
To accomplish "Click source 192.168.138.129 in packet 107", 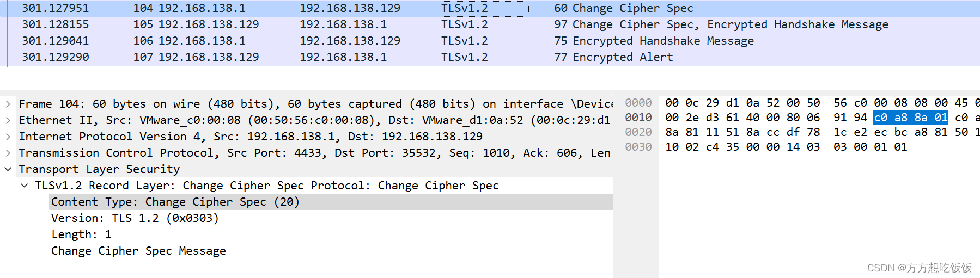I will click(208, 57).
